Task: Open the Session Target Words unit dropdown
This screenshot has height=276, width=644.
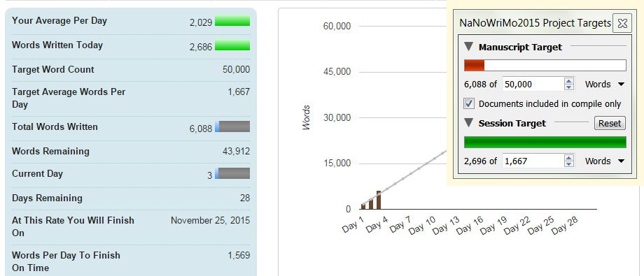Action: (x=605, y=161)
